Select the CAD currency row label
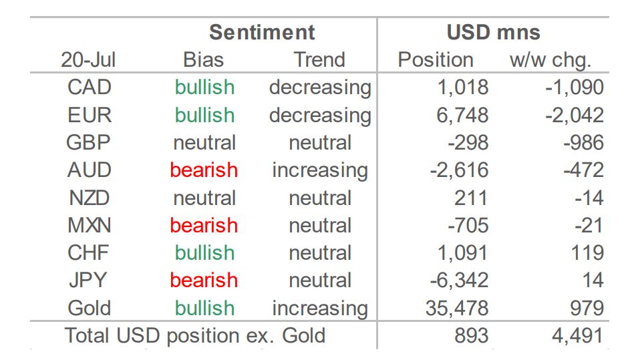Viewport: 632px width, 364px height. click(x=89, y=87)
